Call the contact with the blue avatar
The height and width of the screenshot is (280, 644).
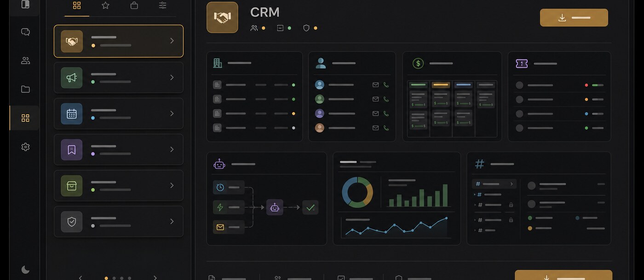point(386,85)
